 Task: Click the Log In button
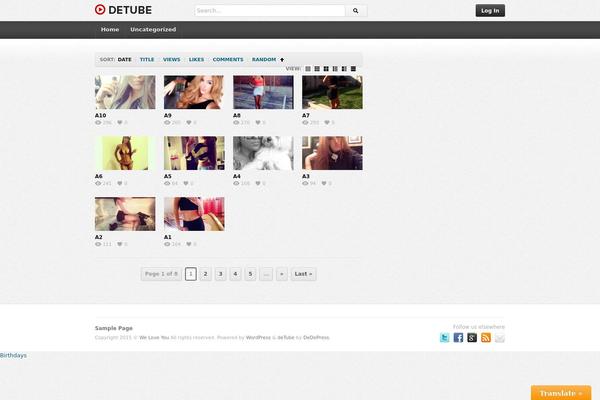tap(490, 11)
